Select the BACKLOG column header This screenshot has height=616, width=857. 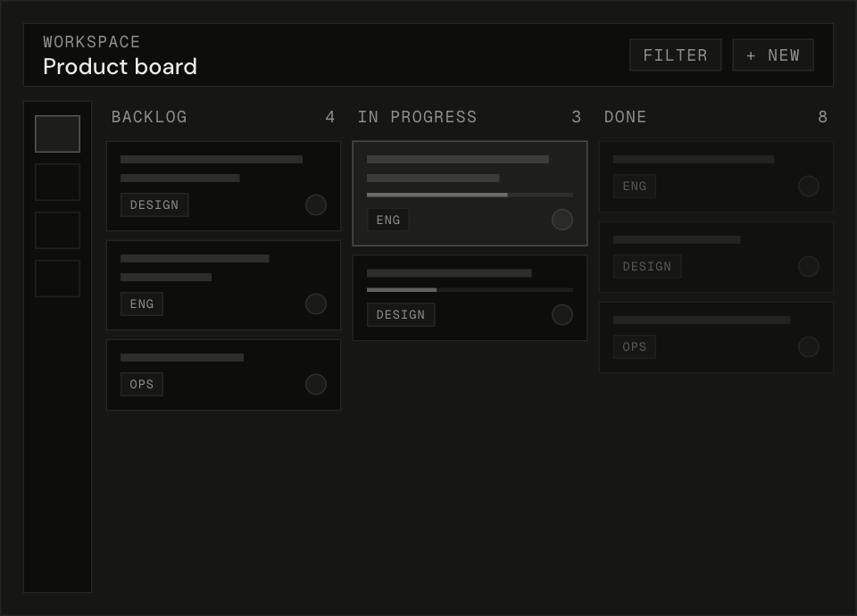(149, 117)
